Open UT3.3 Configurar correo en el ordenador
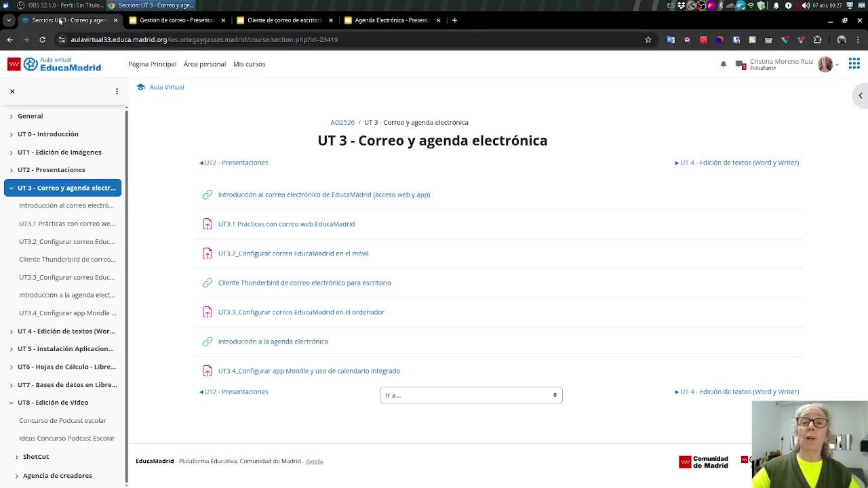This screenshot has height=488, width=868. [x=301, y=312]
